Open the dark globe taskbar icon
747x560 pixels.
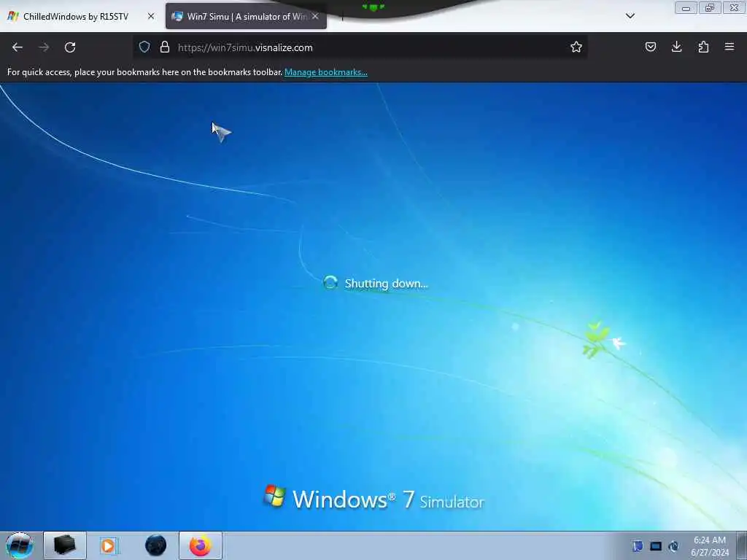click(155, 545)
